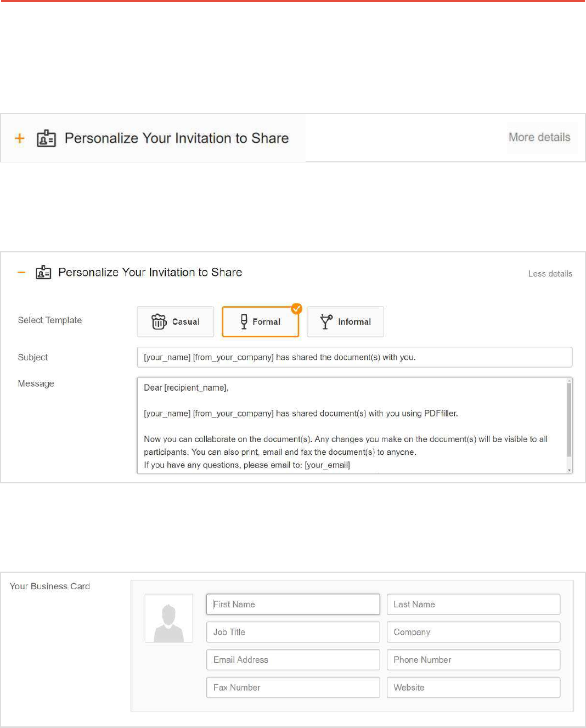Select the Casual template option
The image size is (586, 728).
coord(176,321)
